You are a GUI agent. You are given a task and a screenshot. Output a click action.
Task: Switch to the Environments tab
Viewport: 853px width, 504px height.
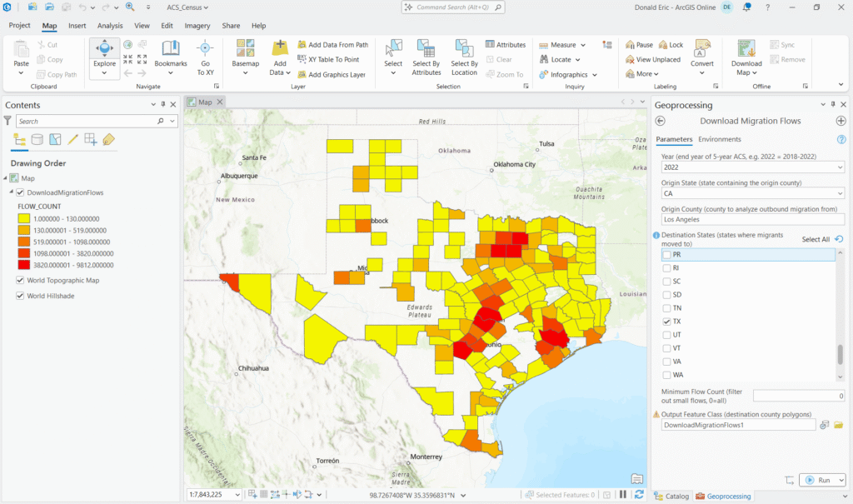(719, 139)
